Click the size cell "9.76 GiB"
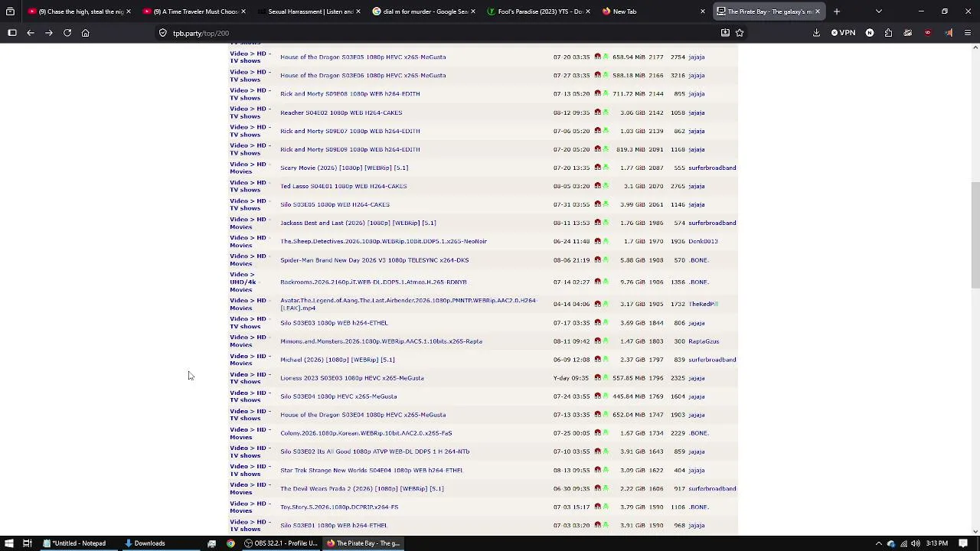This screenshot has height=551, width=980. [x=632, y=282]
